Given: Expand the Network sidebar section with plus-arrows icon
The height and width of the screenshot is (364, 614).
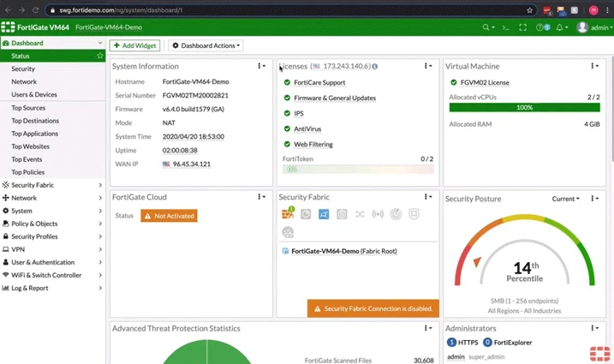Looking at the screenshot, I should point(52,198).
